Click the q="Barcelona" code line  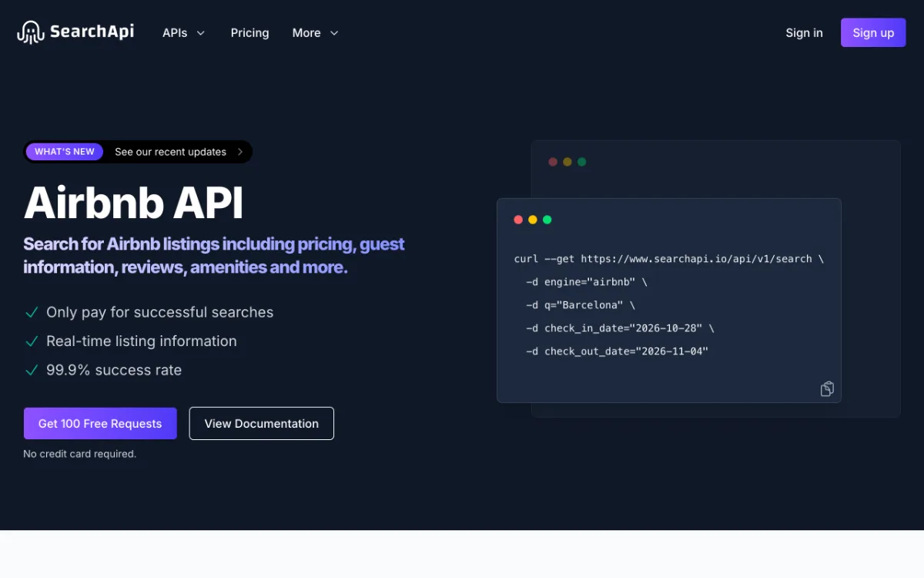(581, 305)
